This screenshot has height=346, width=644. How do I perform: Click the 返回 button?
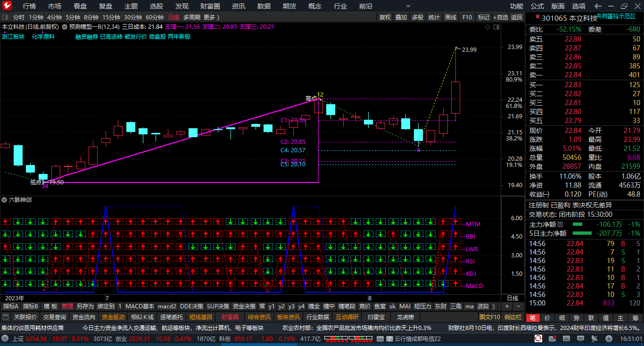517,17
